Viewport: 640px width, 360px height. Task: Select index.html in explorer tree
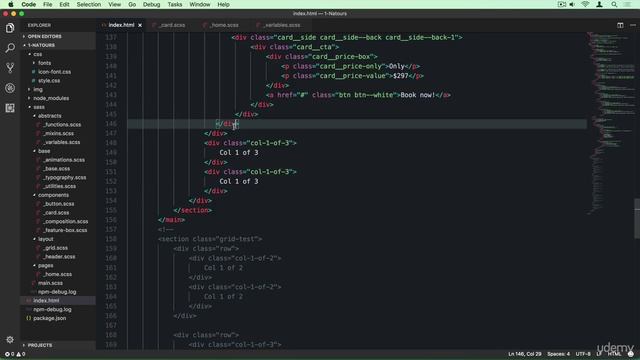[x=58, y=301]
